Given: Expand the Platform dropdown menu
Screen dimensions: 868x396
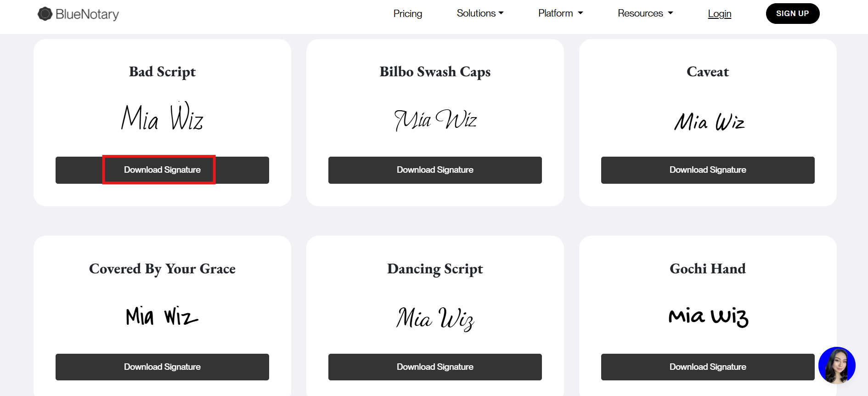Looking at the screenshot, I should click(x=560, y=13).
